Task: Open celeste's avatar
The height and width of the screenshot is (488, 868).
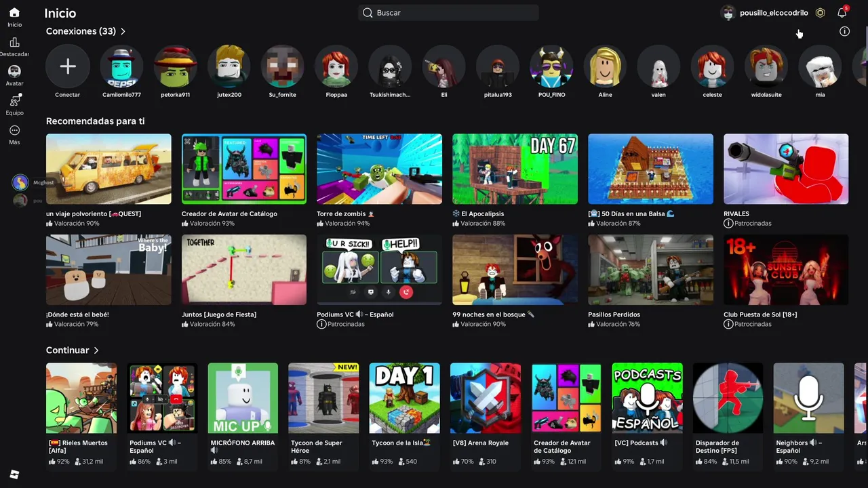Action: click(712, 66)
